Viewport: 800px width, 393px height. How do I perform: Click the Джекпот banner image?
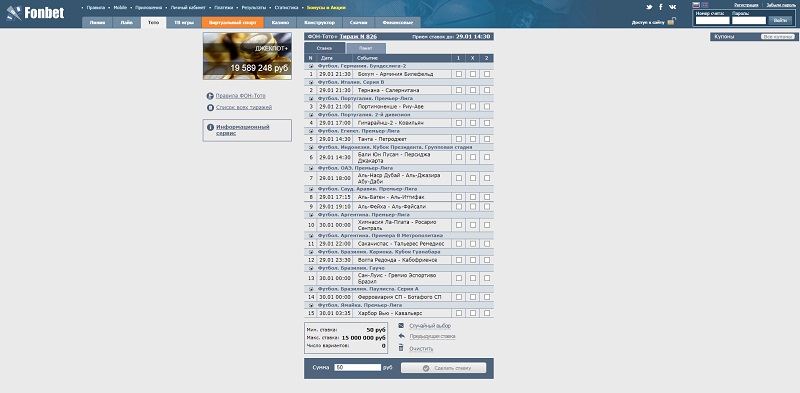(247, 56)
